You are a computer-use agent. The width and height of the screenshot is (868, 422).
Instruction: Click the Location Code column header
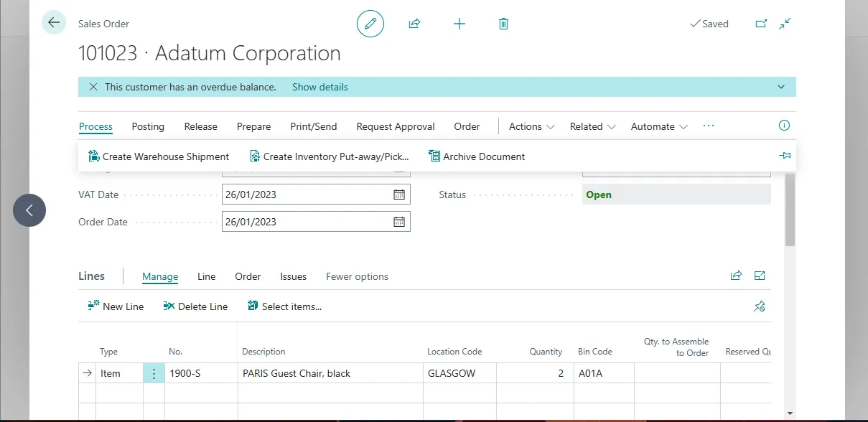point(454,352)
